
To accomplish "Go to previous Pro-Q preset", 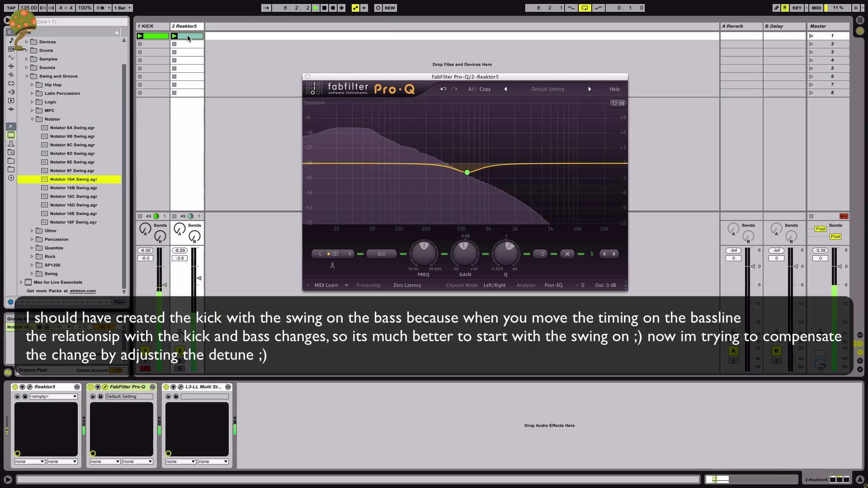I will 505,89.
